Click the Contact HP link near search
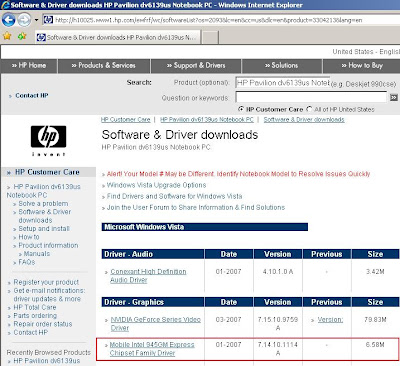 click(x=32, y=96)
